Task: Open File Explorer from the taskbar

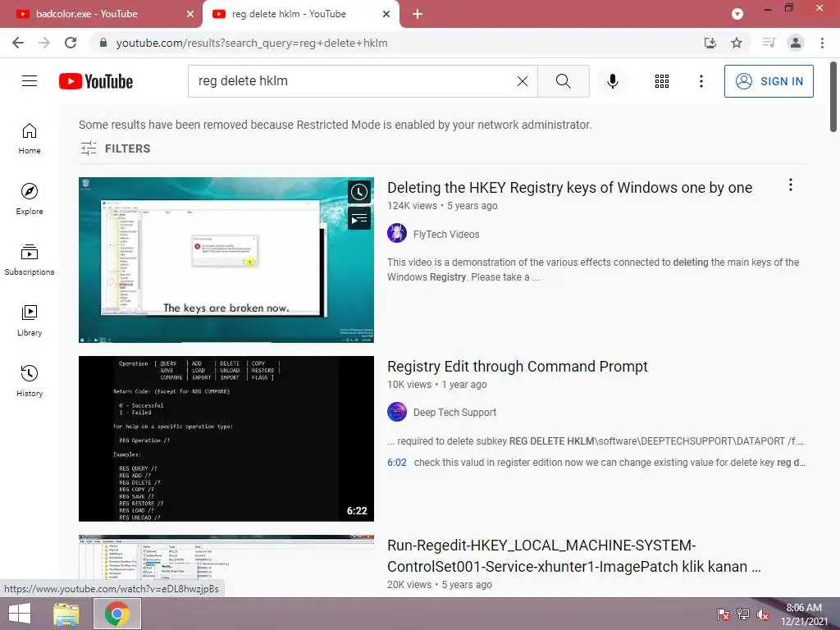Action: pos(66,614)
